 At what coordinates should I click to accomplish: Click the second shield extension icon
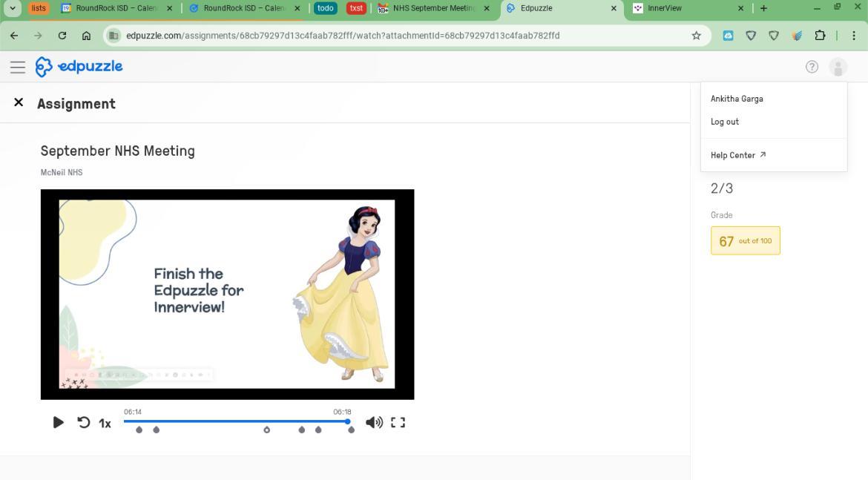tap(774, 36)
